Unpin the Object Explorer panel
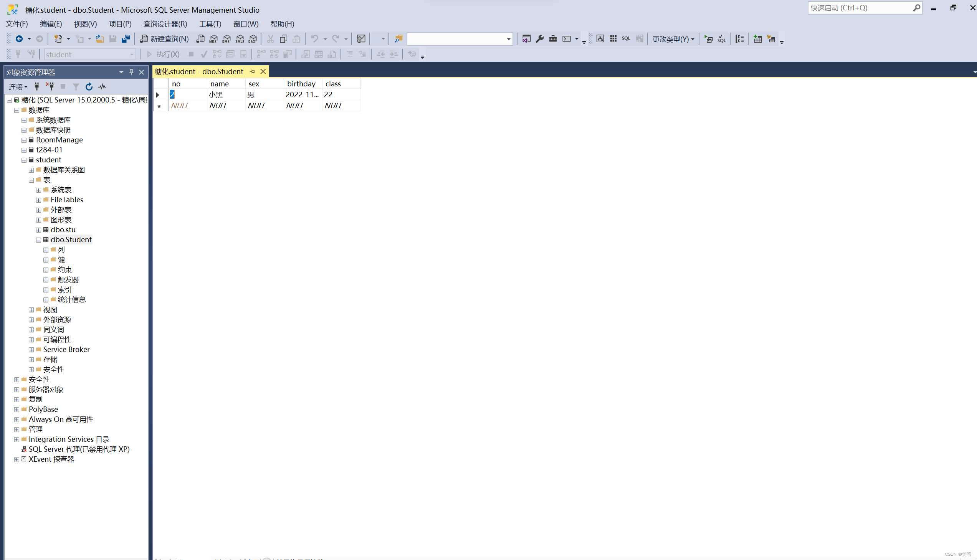The image size is (977, 560). (x=131, y=72)
